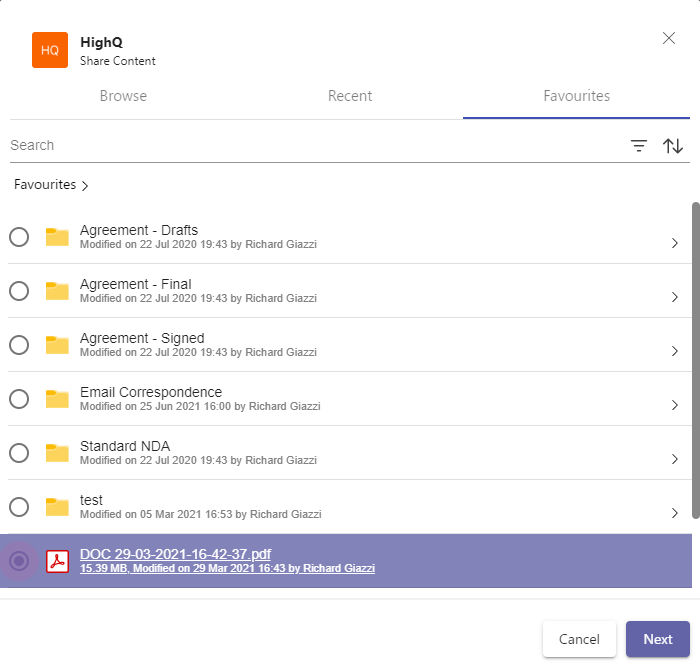Screen dimensions: 700x671
Task: Click the Agreement - Drafts folder icon
Action: [x=57, y=237]
